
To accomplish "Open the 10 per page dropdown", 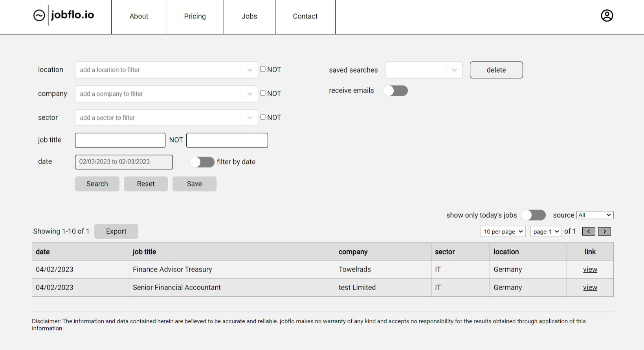I will click(503, 232).
